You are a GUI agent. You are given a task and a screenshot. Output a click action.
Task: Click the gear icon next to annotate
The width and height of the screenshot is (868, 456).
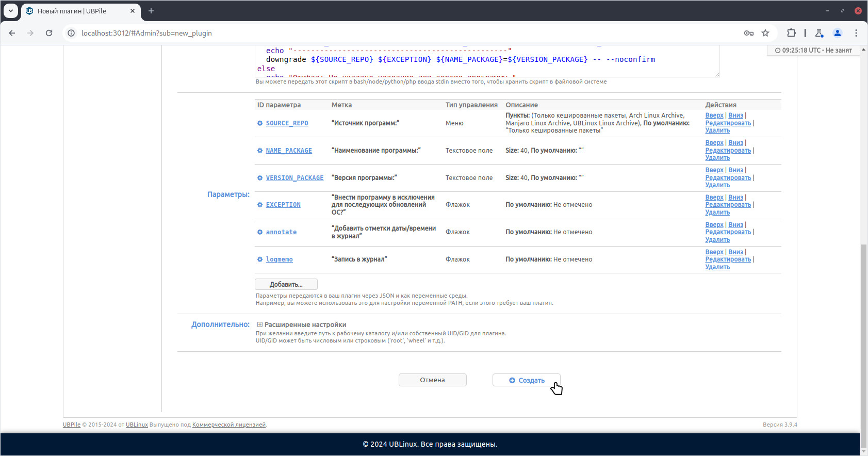pos(260,232)
